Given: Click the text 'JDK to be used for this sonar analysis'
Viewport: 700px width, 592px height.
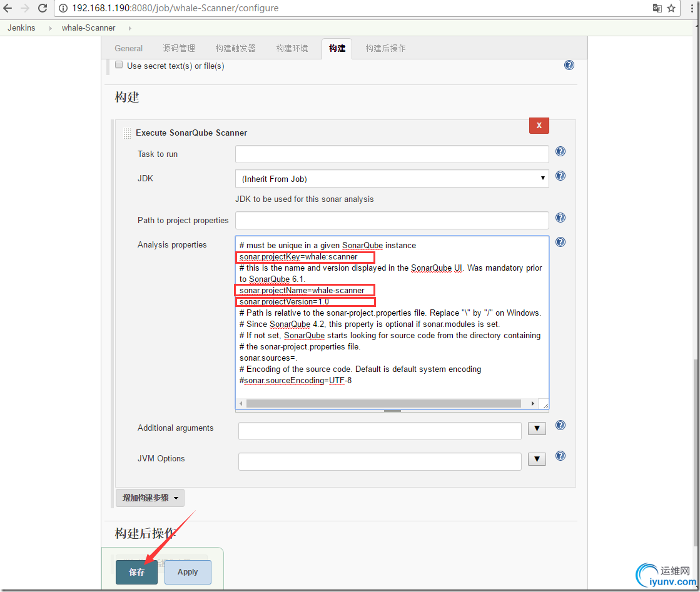Looking at the screenshot, I should click(x=305, y=199).
